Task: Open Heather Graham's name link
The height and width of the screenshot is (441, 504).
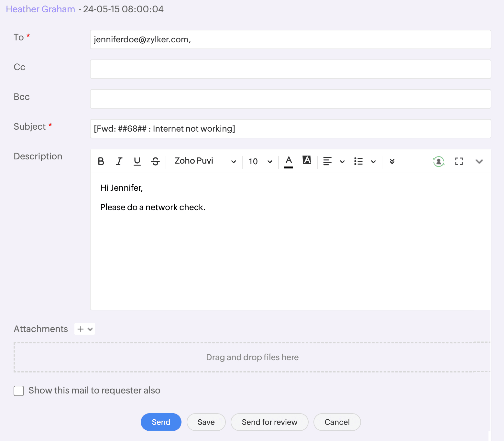Action: (x=40, y=9)
